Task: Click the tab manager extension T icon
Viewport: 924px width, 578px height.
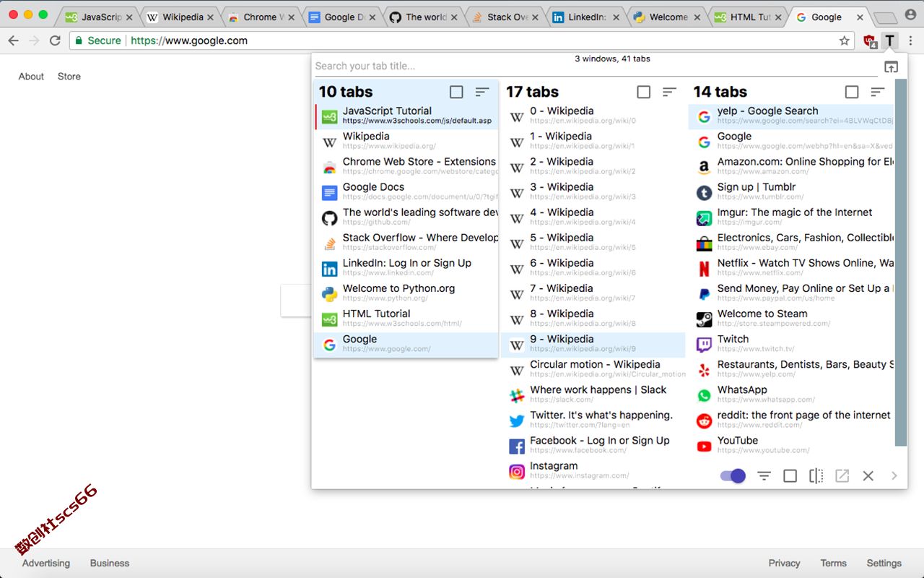Action: click(890, 40)
